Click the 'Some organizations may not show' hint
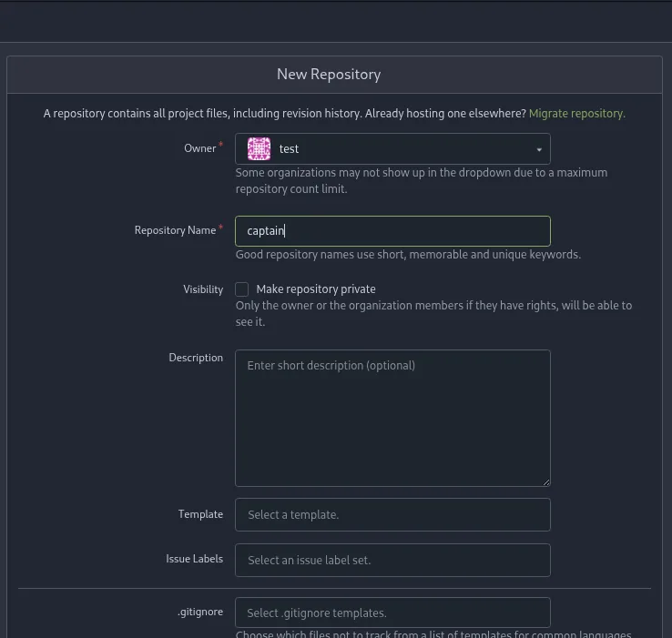The height and width of the screenshot is (638, 672). pyautogui.click(x=422, y=181)
